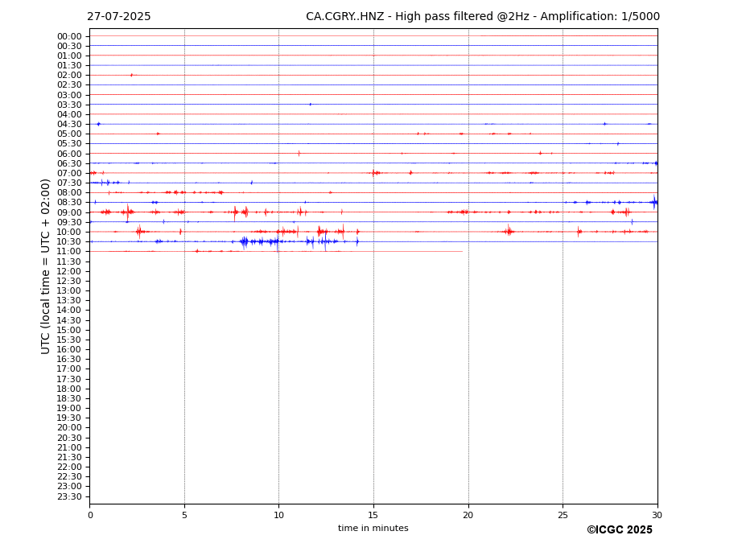Click the UTC local time y-axis label
The height and width of the screenshot is (560, 746).
pos(45,266)
